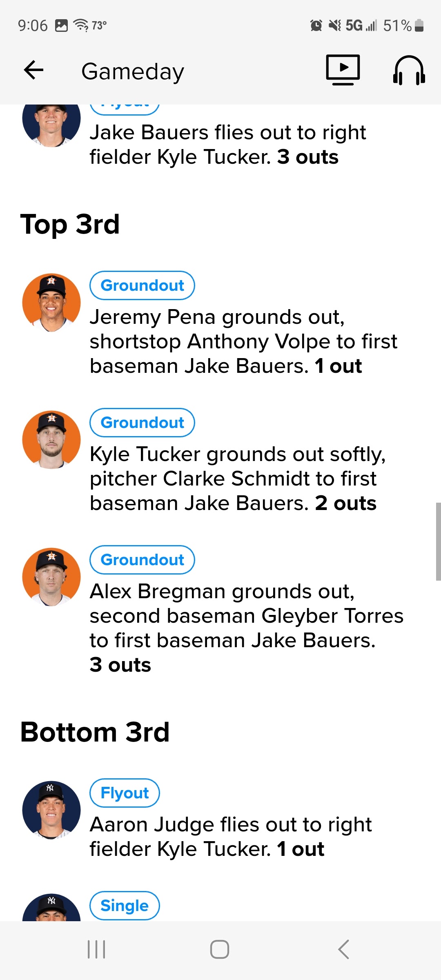Tap Kyle Tucker's player headshot
Viewport: 441px width, 980px height.
click(x=51, y=440)
